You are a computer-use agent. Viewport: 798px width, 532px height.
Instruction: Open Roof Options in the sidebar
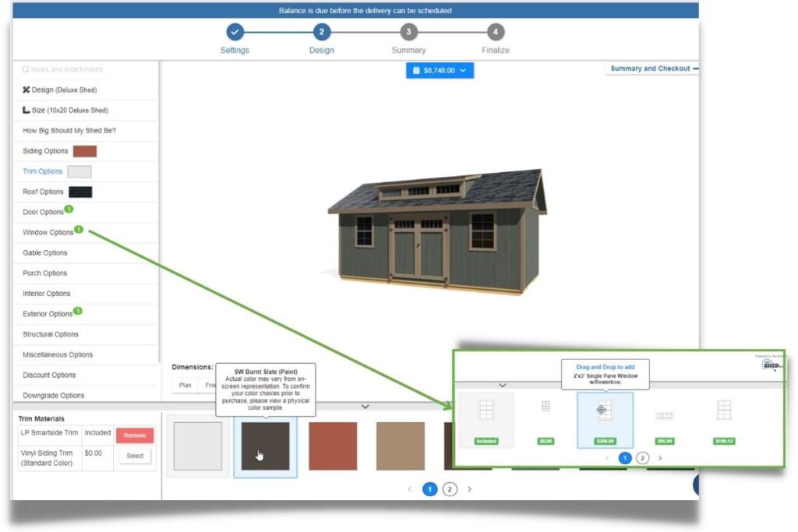(x=43, y=192)
